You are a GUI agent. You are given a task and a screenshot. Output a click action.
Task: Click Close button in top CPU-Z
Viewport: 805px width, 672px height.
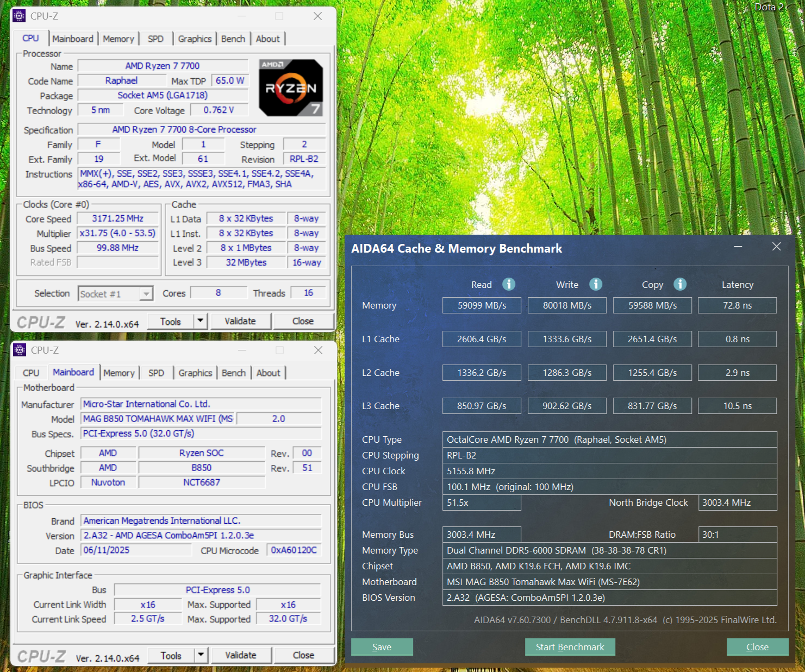click(x=303, y=321)
